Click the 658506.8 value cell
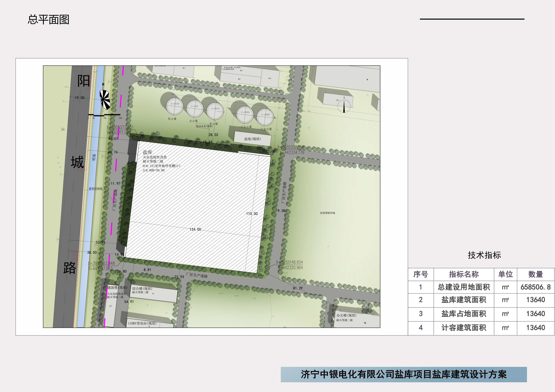This screenshot has height=392, width=555. 535,287
